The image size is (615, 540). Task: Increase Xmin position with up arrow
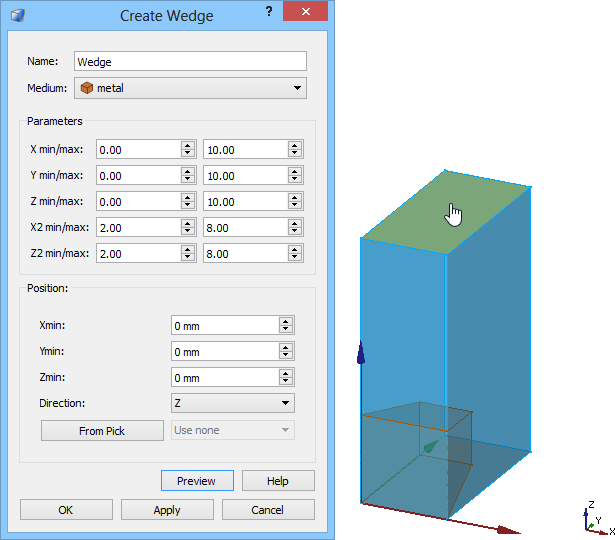point(286,321)
